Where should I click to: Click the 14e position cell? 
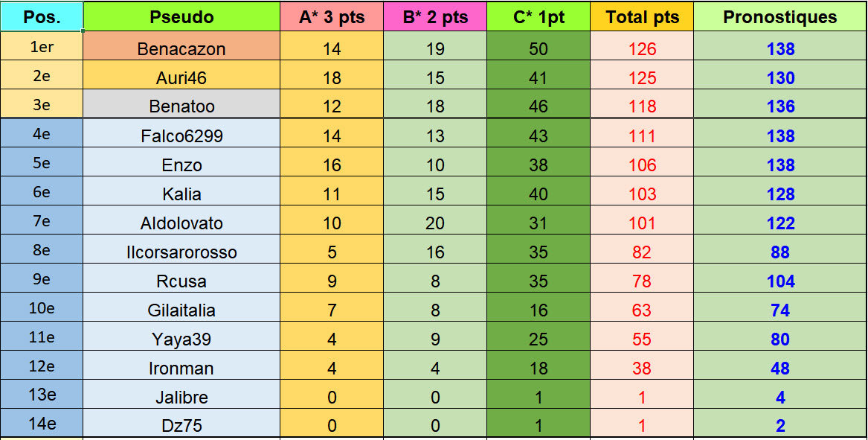(42, 424)
